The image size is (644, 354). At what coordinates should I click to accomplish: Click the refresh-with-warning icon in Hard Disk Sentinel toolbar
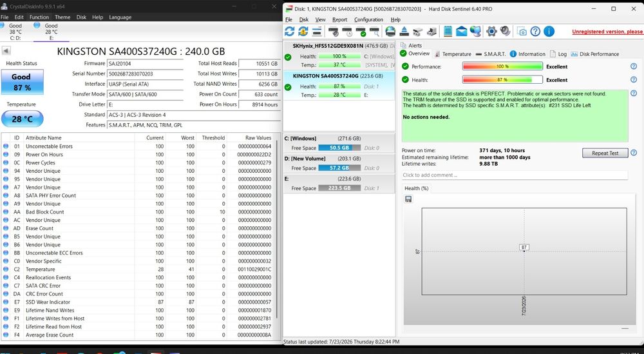pyautogui.click(x=303, y=31)
